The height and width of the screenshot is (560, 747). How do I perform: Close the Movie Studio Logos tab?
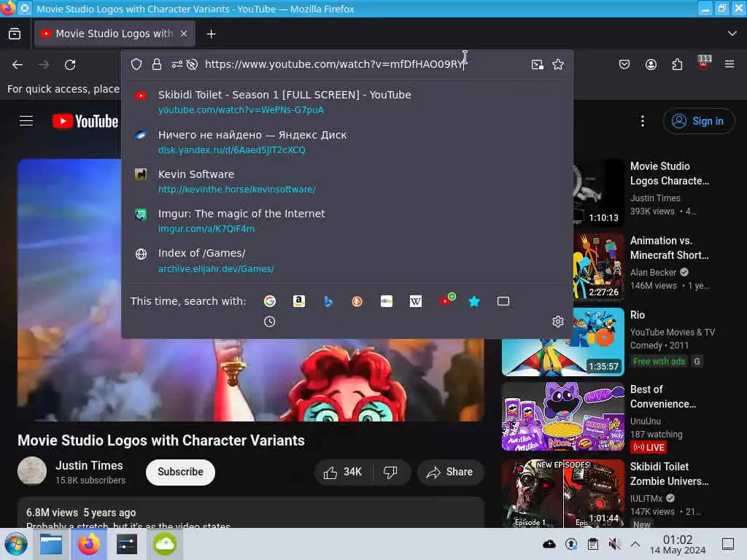tap(184, 34)
